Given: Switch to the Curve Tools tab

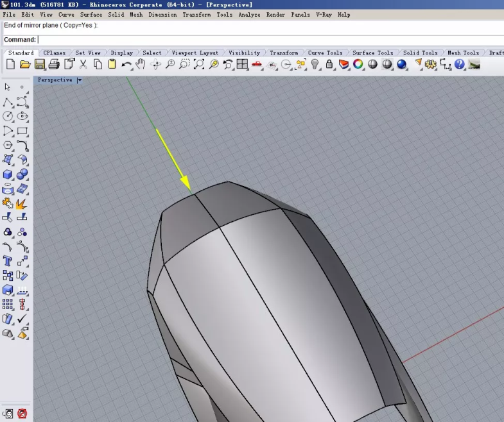Looking at the screenshot, I should point(325,53).
